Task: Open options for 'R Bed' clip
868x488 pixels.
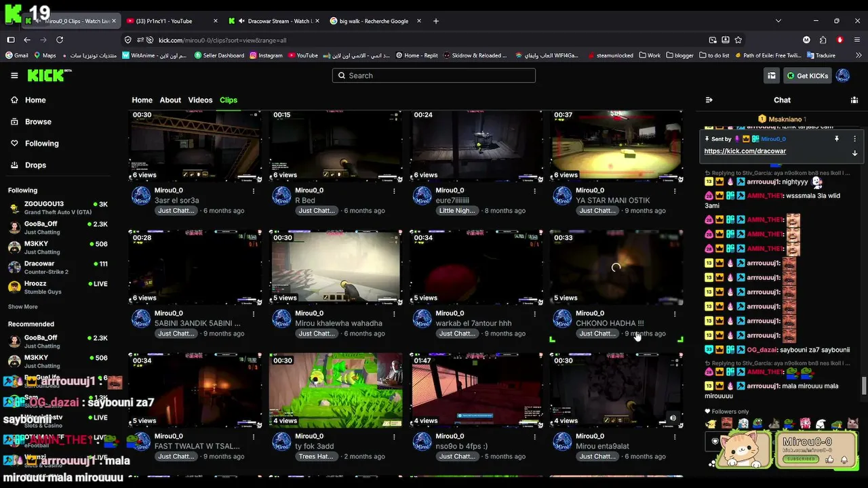Action: [x=394, y=191]
